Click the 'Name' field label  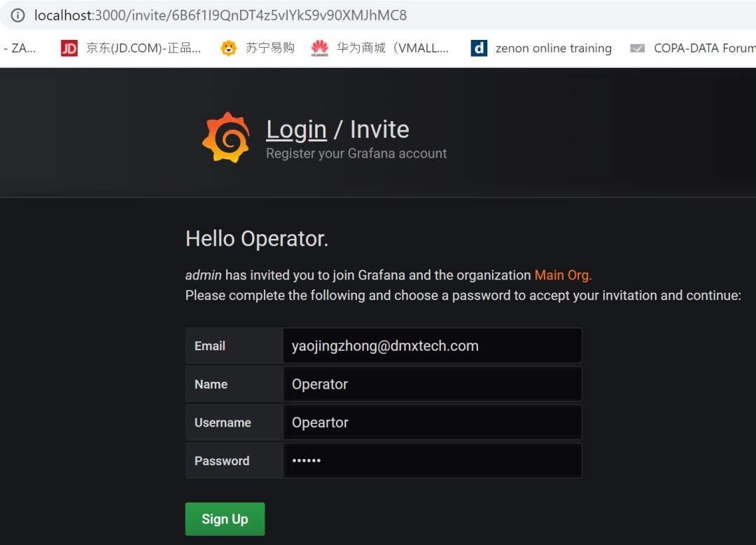coord(211,385)
